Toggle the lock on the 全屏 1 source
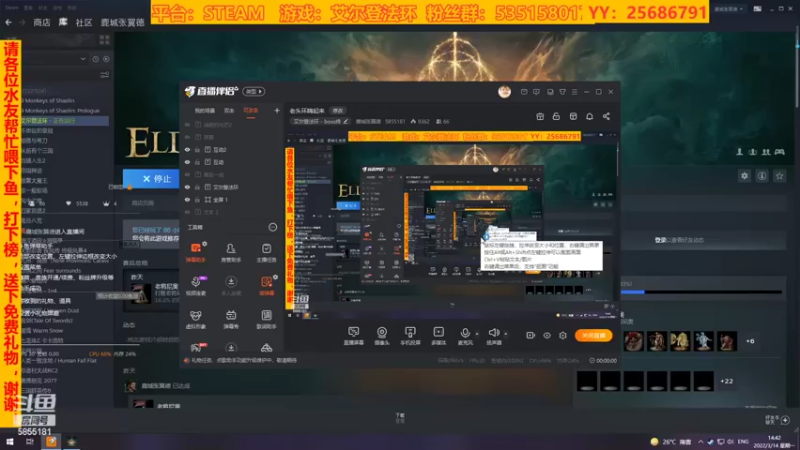The image size is (800, 450). click(197, 199)
